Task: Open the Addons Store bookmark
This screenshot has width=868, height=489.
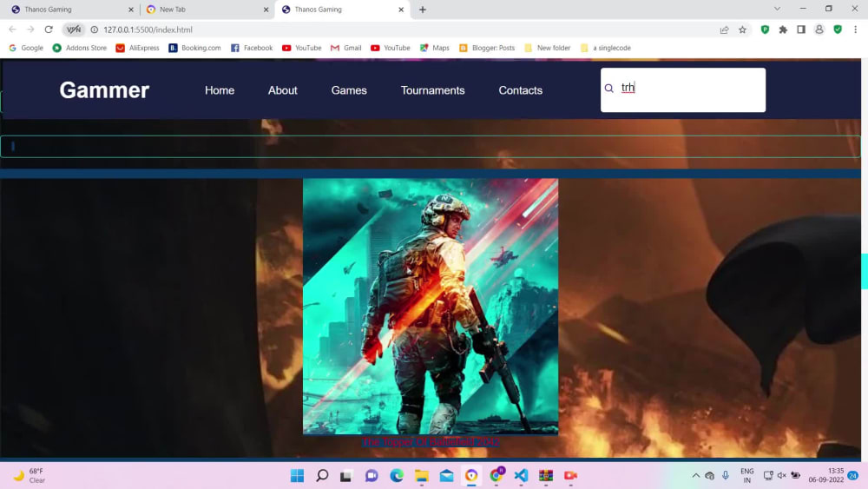Action: pyautogui.click(x=79, y=48)
